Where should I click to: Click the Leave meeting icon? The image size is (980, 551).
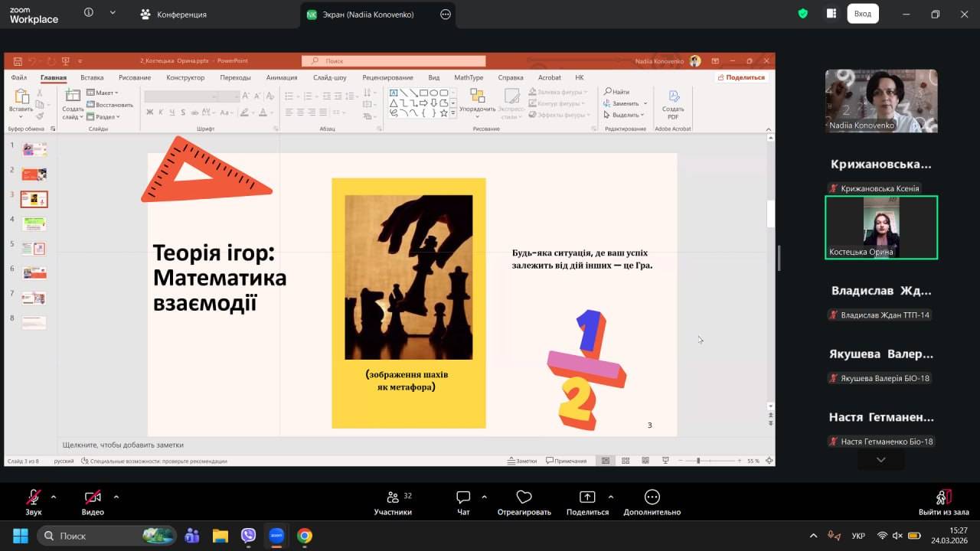coord(943,497)
